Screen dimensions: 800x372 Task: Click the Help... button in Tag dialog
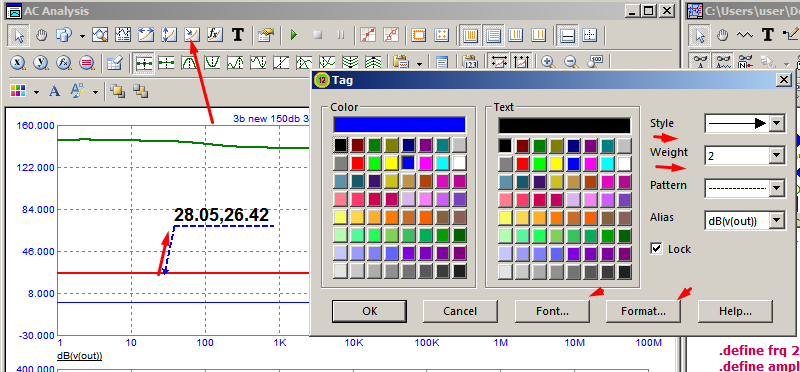pos(735,311)
